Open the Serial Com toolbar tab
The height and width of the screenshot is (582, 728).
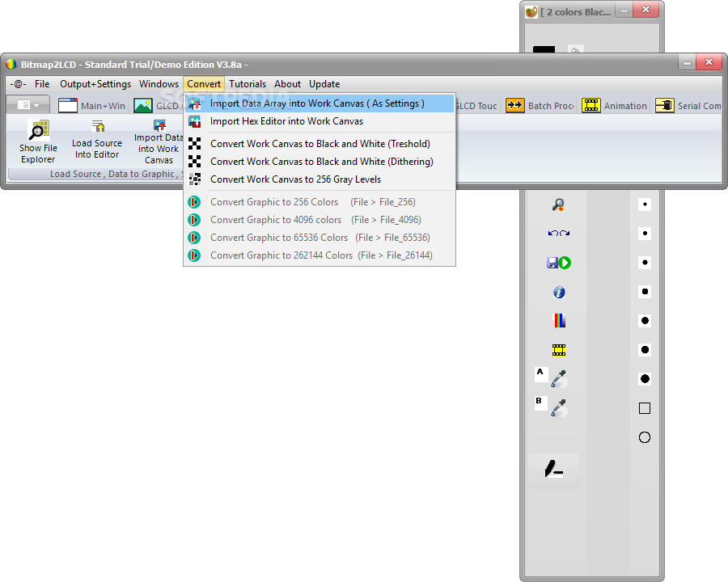coord(688,106)
